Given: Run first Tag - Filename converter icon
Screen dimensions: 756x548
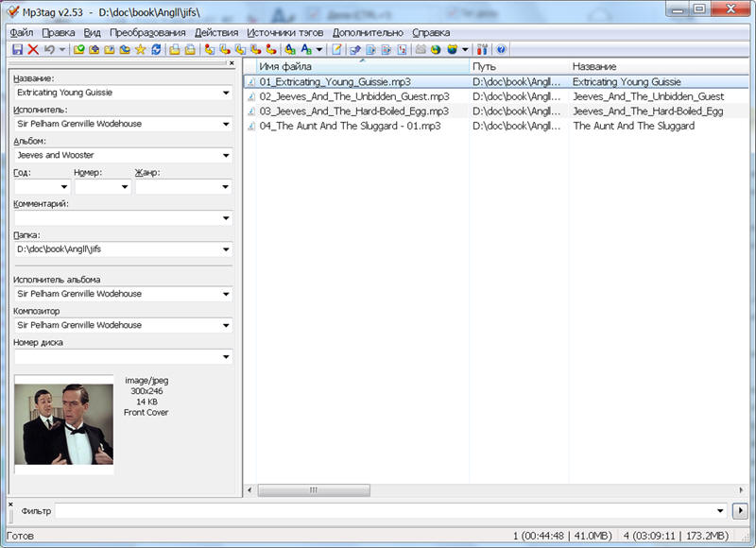Looking at the screenshot, I should [209, 49].
